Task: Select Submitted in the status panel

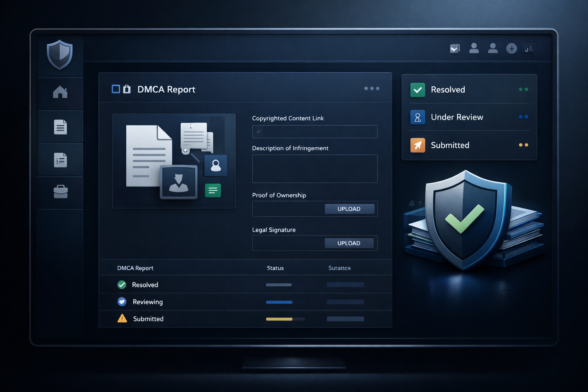Action: (x=469, y=145)
